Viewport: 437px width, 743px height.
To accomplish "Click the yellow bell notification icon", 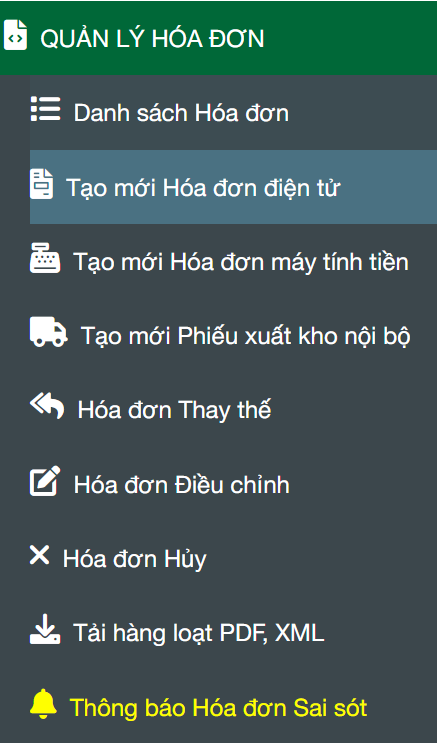I will pos(44,704).
